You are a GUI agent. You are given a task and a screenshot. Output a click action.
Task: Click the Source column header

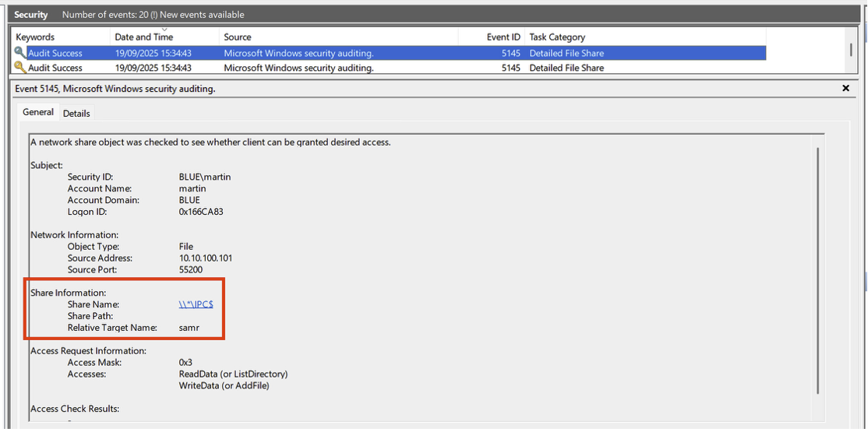pos(238,37)
